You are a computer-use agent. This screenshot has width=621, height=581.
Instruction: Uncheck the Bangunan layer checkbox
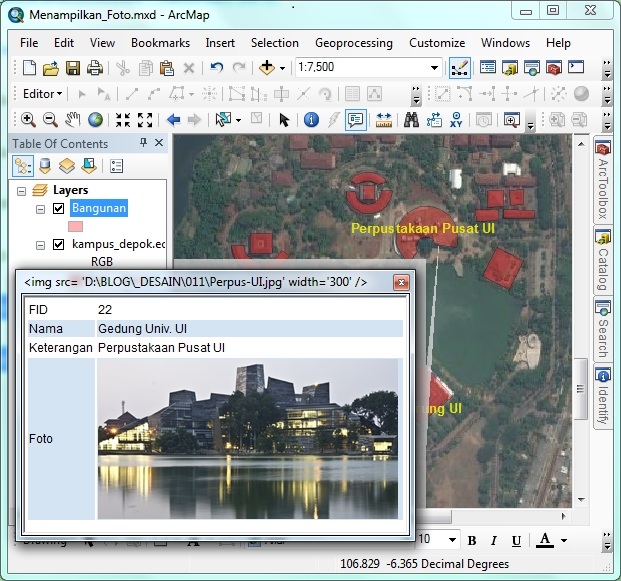pyautogui.click(x=59, y=208)
